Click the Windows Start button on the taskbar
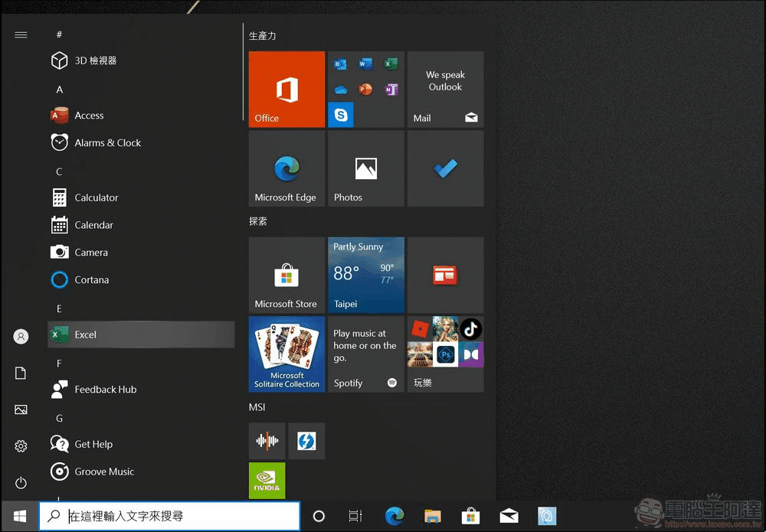766x532 pixels. pos(20,516)
